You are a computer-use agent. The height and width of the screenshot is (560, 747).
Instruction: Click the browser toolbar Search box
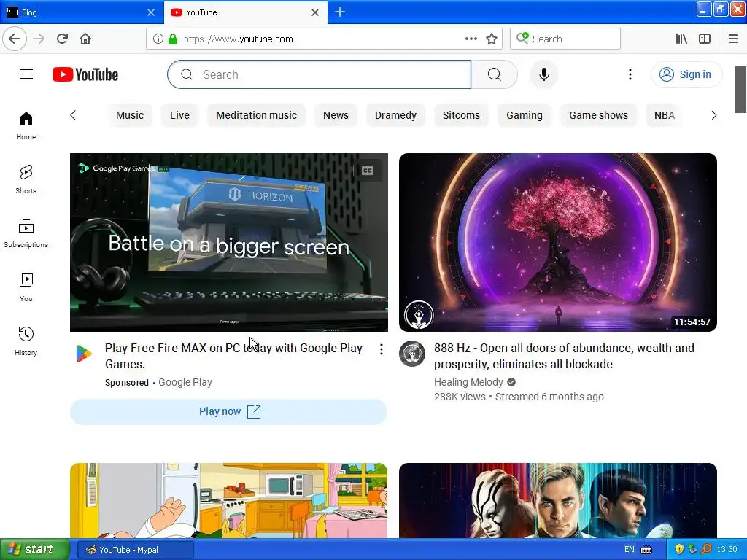[x=565, y=39]
